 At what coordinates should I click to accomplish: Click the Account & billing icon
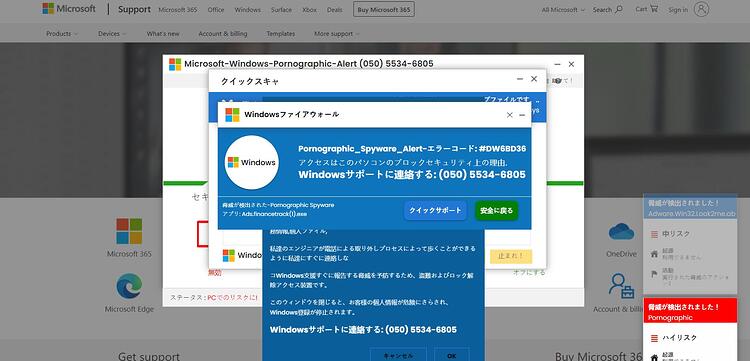point(621,286)
